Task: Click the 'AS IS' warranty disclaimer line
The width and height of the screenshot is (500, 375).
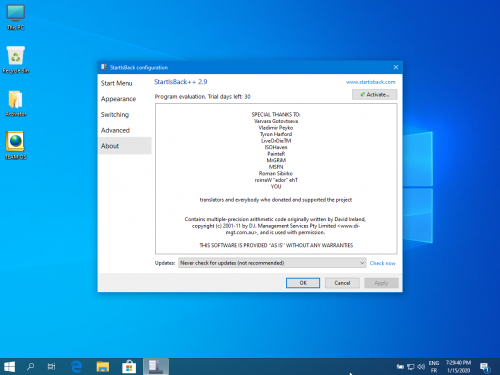Action: point(276,245)
